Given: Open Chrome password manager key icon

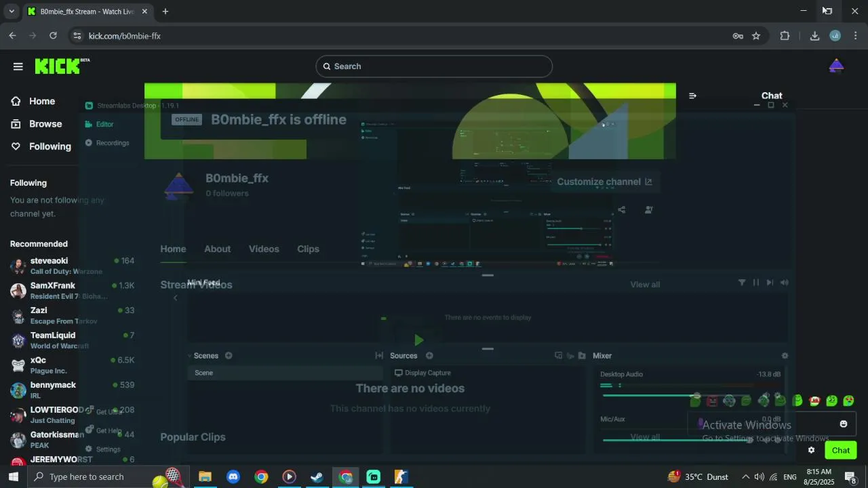Looking at the screenshot, I should pyautogui.click(x=738, y=36).
